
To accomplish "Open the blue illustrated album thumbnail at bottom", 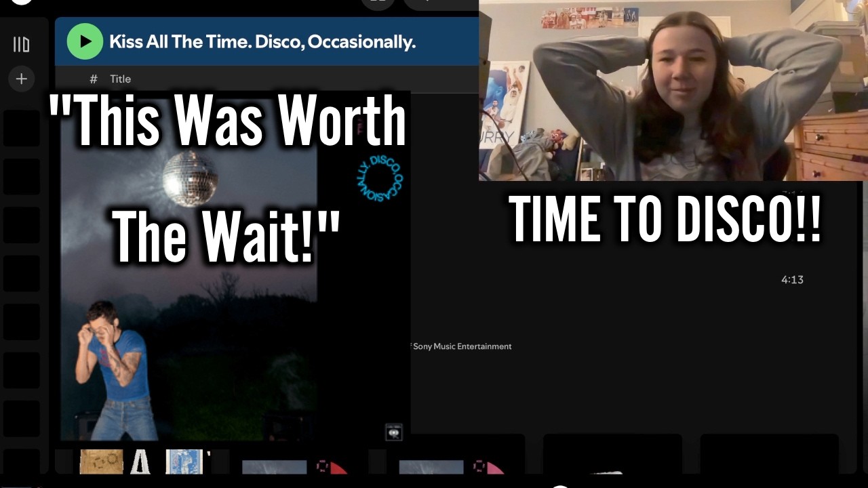I will (x=184, y=462).
